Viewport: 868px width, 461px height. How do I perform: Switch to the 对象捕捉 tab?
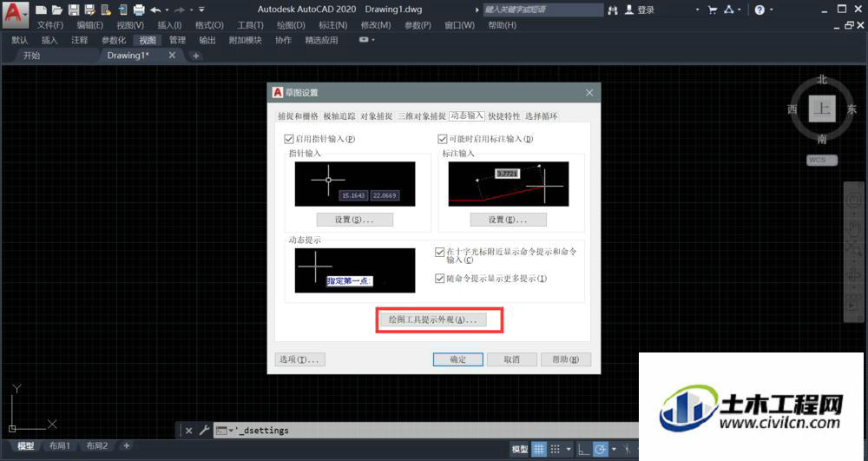tap(377, 116)
